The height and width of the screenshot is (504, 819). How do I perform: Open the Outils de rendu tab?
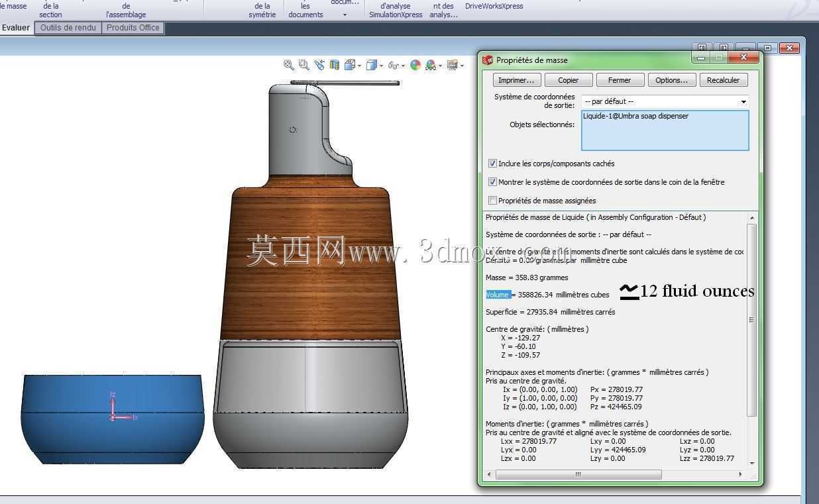[68, 28]
